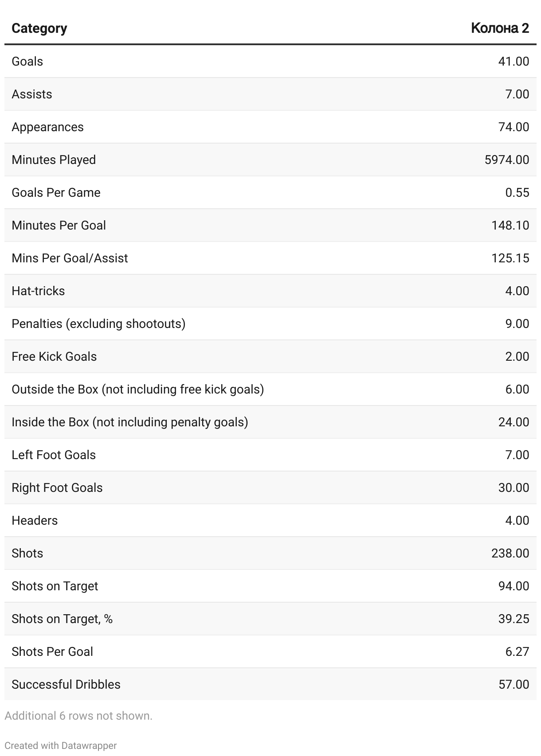The image size is (541, 756).
Task: Click the Колона 2 column header
Action: (500, 28)
